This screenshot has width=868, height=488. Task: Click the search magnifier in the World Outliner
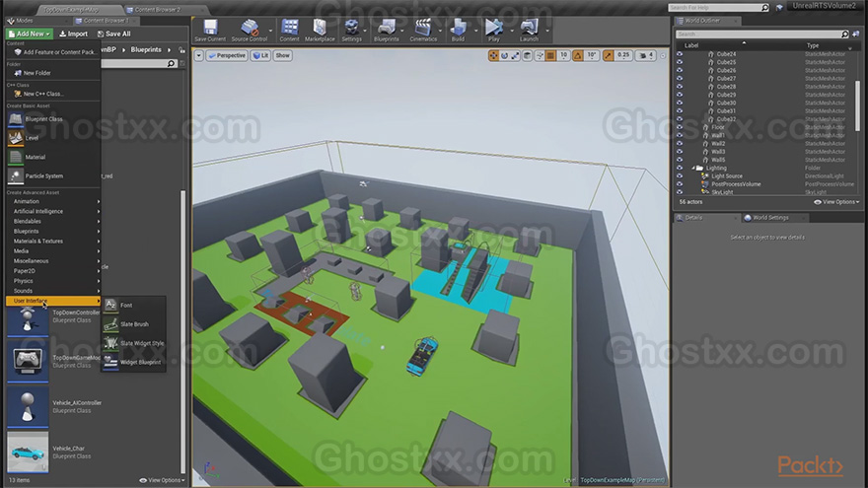844,35
